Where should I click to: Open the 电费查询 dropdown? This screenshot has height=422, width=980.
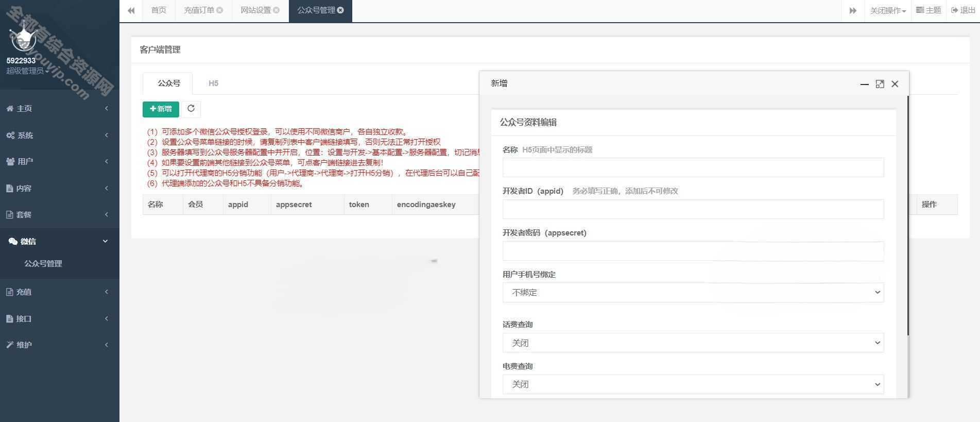[x=693, y=384]
